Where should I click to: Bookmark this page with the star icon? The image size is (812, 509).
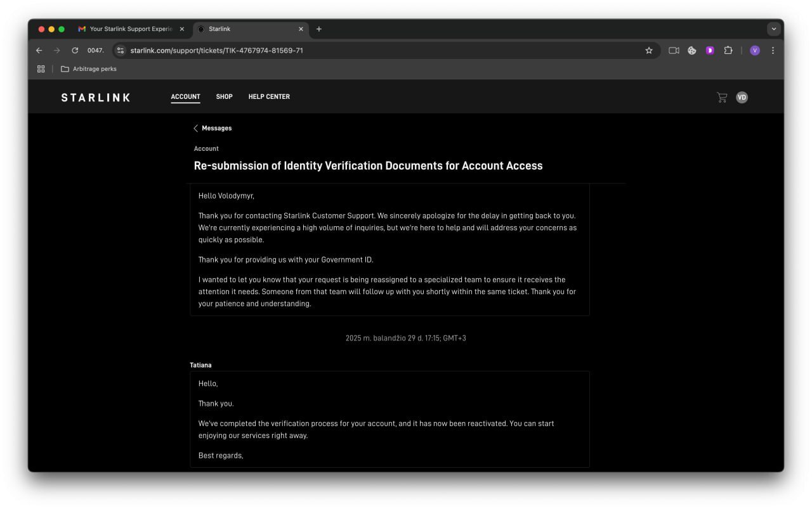[x=648, y=51]
